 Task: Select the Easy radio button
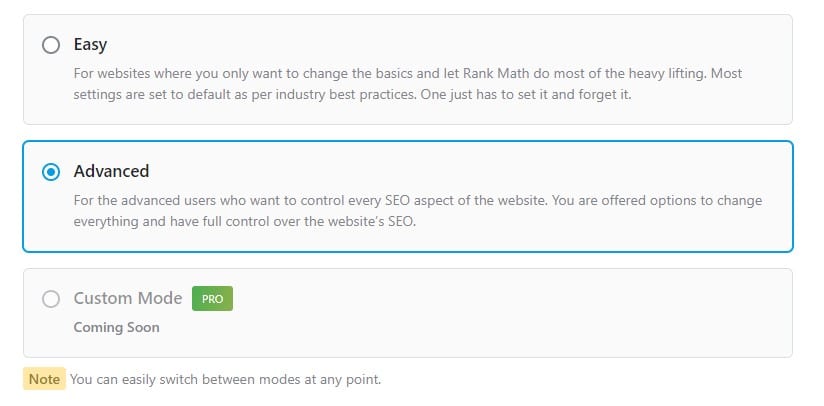click(50, 45)
